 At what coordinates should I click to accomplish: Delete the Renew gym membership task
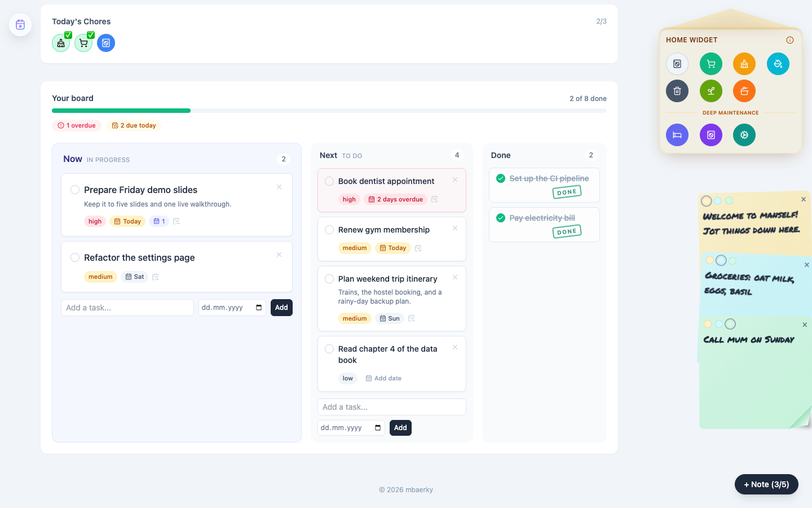point(455,228)
